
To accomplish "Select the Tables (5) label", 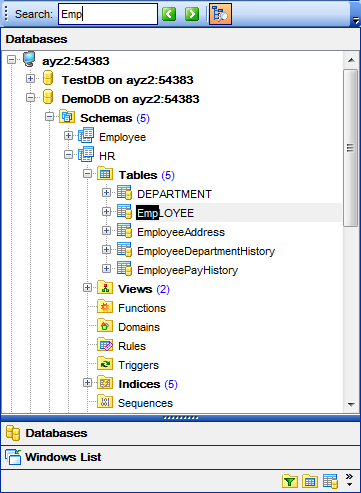I will [x=147, y=175].
